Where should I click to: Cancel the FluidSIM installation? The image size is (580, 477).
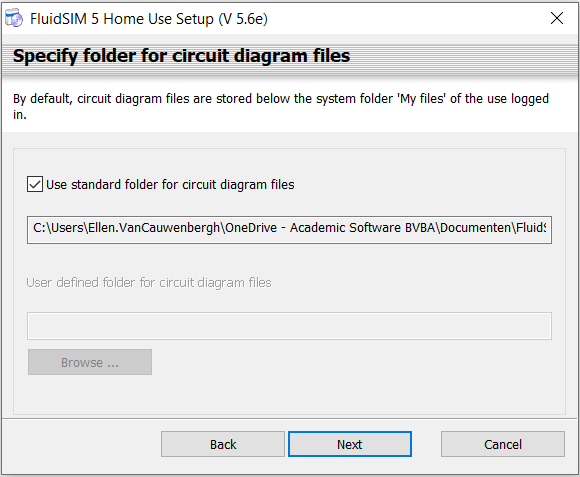click(503, 444)
